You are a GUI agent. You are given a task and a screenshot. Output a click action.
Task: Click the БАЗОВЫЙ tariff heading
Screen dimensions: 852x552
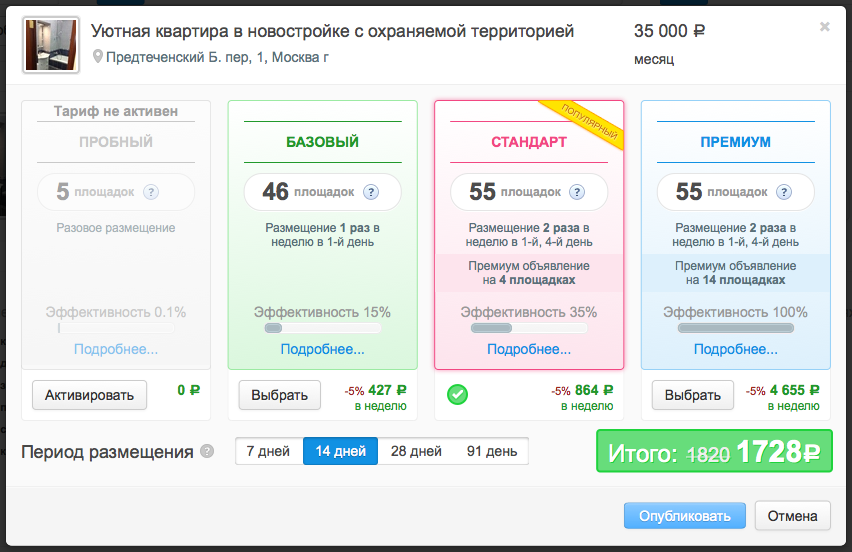tap(322, 142)
